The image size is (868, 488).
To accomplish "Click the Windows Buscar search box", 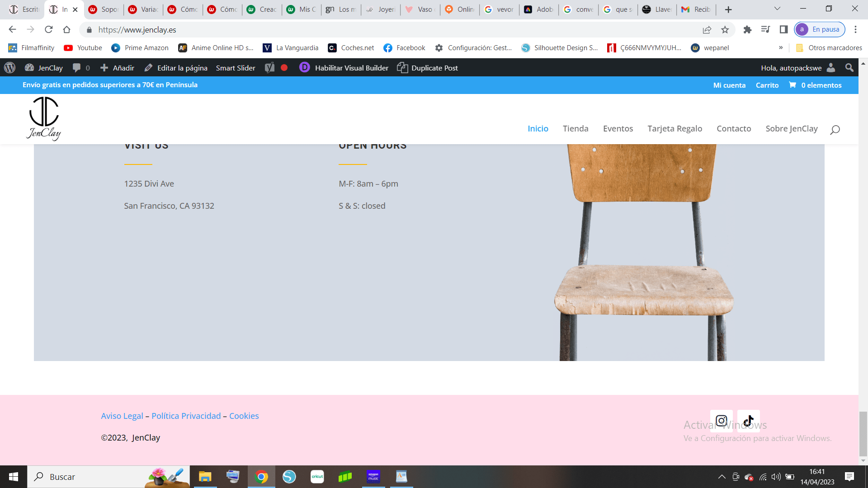I will [x=108, y=477].
